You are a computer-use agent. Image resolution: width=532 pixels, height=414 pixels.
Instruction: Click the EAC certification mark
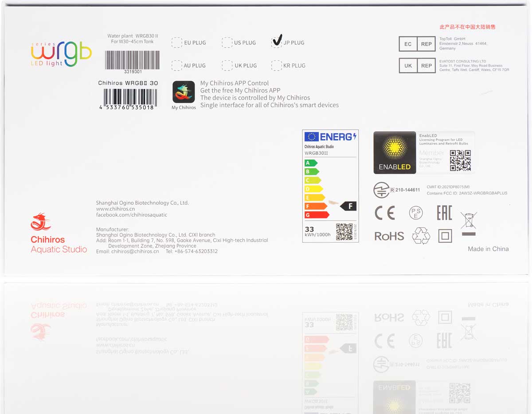[x=444, y=213]
